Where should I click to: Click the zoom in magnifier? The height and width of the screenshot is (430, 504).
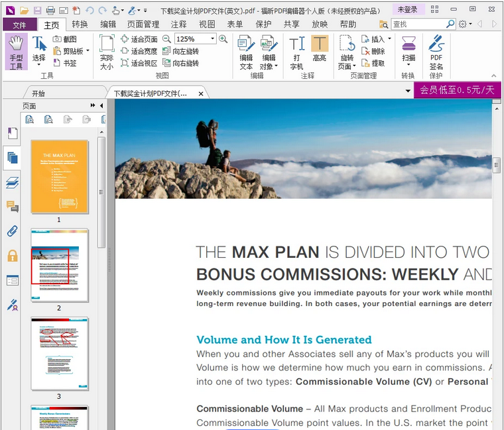click(223, 39)
